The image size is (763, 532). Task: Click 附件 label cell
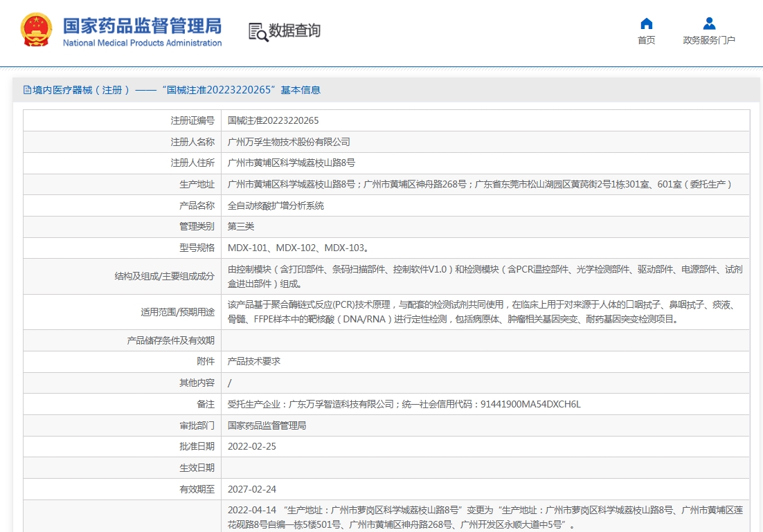point(122,361)
